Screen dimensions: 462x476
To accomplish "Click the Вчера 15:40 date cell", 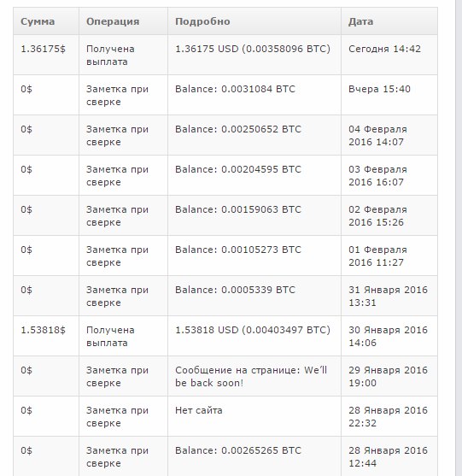I will pos(389,95).
